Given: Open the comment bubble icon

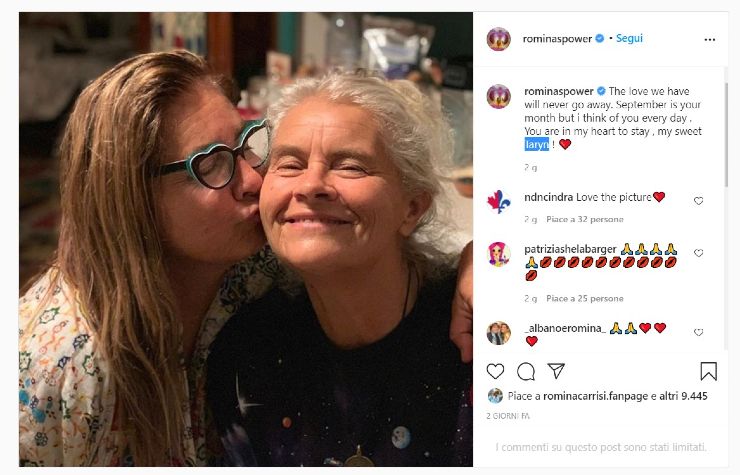Looking at the screenshot, I should 526,371.
